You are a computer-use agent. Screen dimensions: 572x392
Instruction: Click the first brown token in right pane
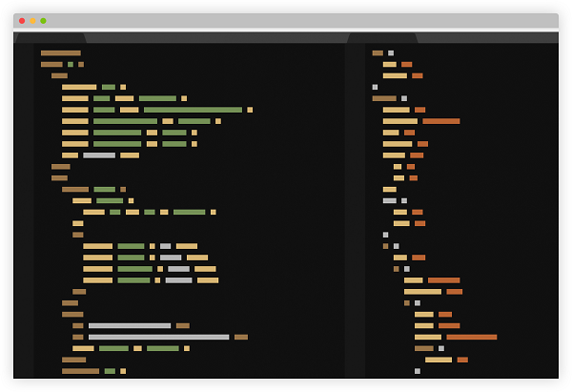point(378,53)
